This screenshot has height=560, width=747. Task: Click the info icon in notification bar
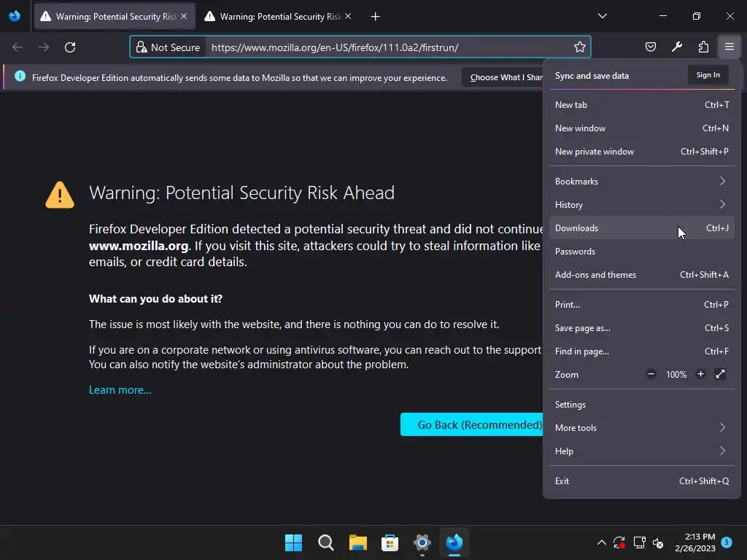click(x=20, y=76)
